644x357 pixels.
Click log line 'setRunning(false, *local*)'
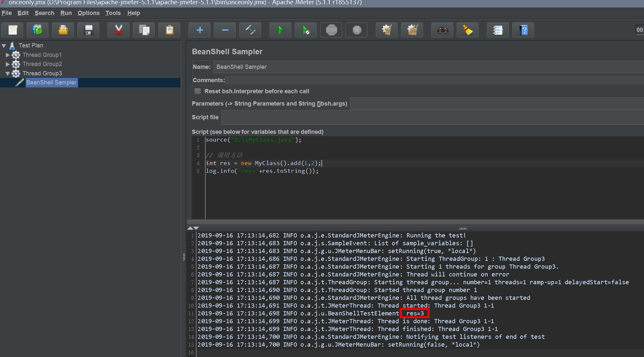click(x=338, y=344)
